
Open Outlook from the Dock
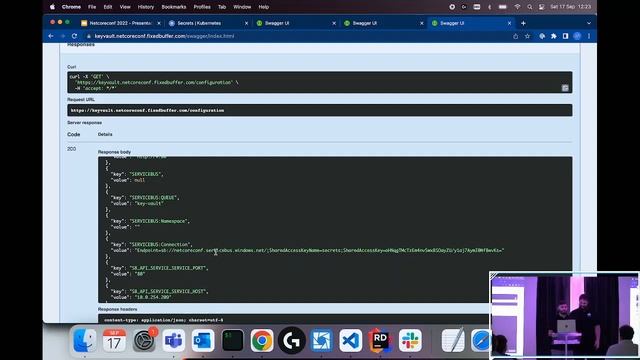click(x=203, y=340)
